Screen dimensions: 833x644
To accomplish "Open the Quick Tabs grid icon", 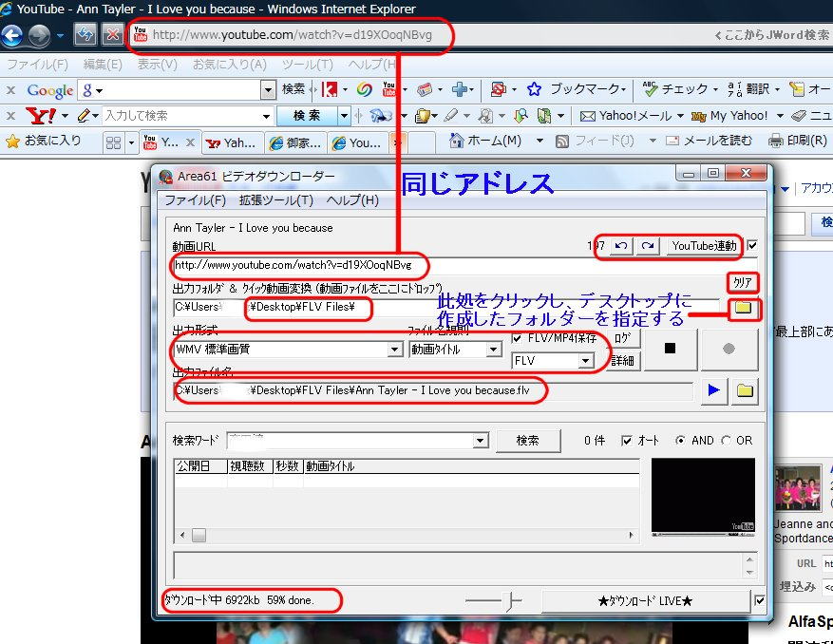I will pos(113,142).
